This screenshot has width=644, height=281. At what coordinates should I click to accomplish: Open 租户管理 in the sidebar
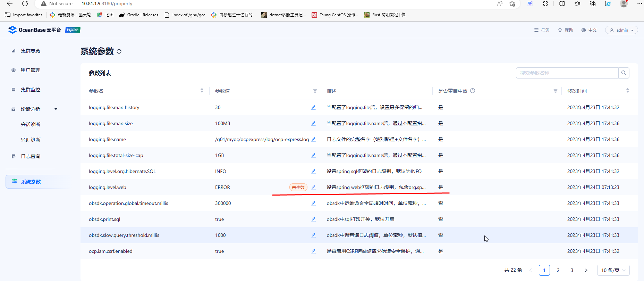pyautogui.click(x=31, y=70)
